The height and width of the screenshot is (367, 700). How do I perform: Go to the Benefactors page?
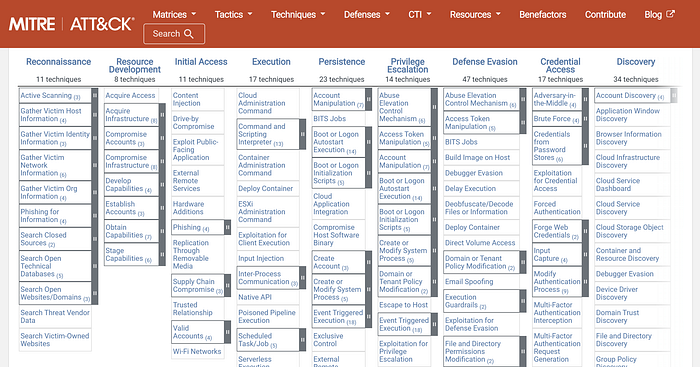click(x=542, y=14)
